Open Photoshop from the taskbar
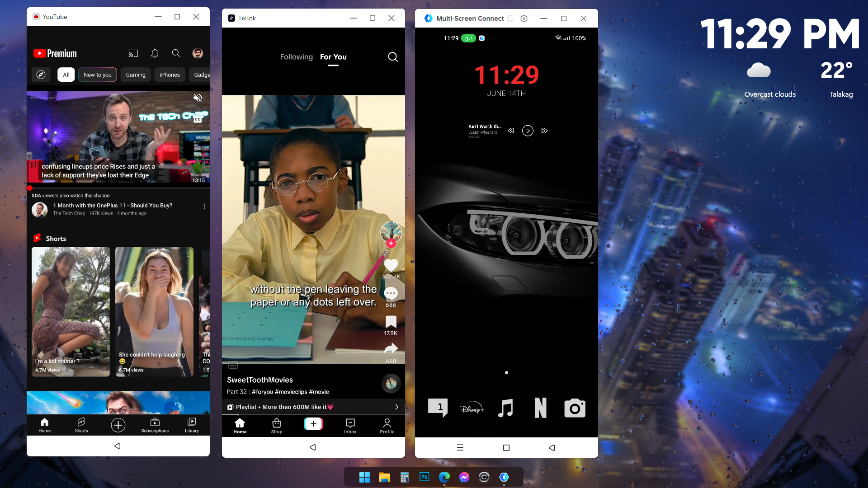 point(424,477)
